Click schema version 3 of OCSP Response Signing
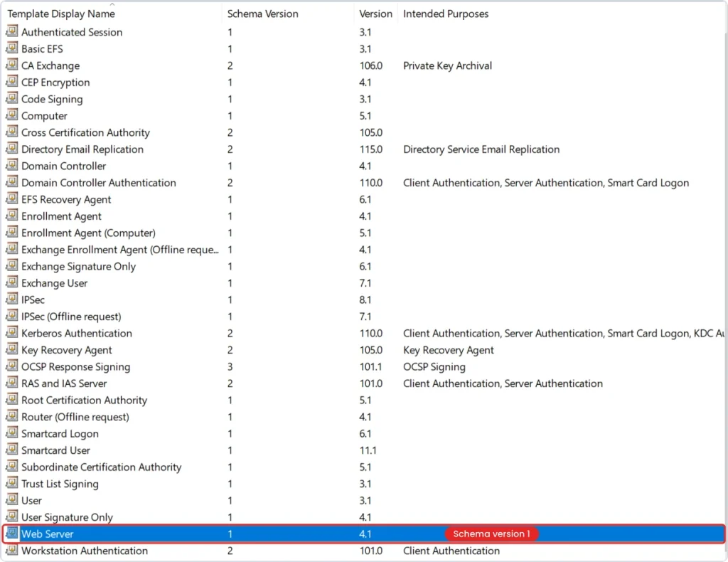Image resolution: width=728 pixels, height=562 pixels. pyautogui.click(x=230, y=366)
